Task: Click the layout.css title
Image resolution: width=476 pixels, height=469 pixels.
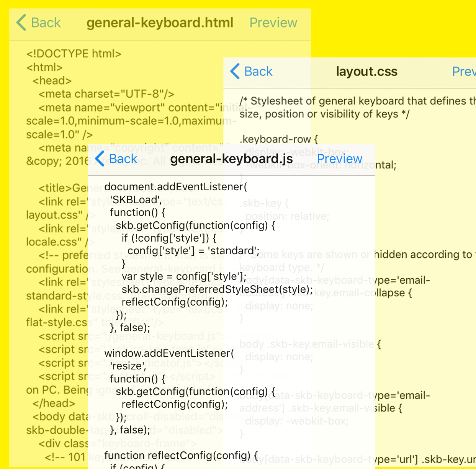Action: tap(366, 72)
